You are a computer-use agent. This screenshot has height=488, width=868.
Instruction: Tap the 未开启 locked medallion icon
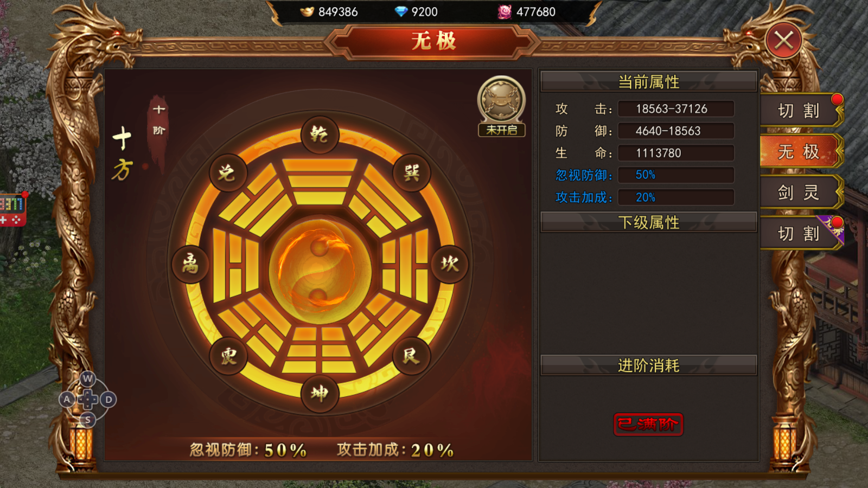pos(501,106)
